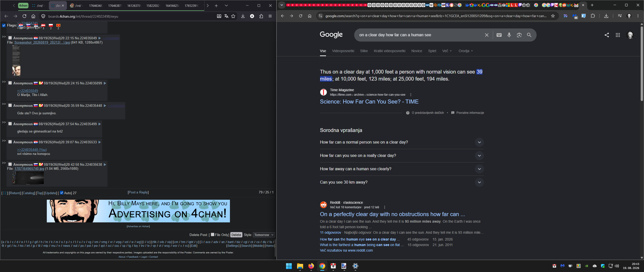The width and height of the screenshot is (644, 272).
Task: Launch Firefox from the taskbar
Action: click(x=311, y=266)
